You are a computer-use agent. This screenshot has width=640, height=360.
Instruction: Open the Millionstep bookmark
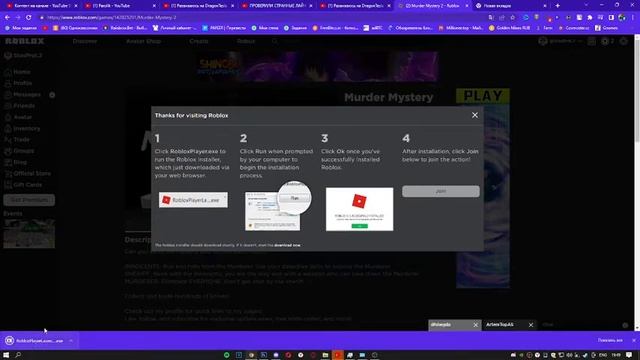460,28
